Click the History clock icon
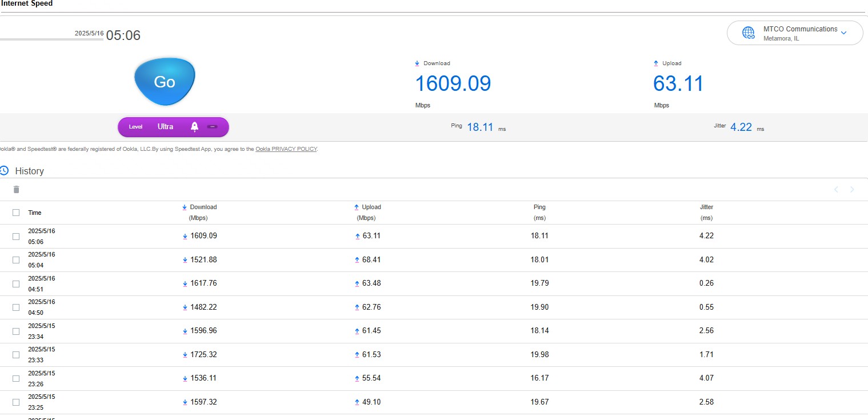868x420 pixels. [x=4, y=170]
